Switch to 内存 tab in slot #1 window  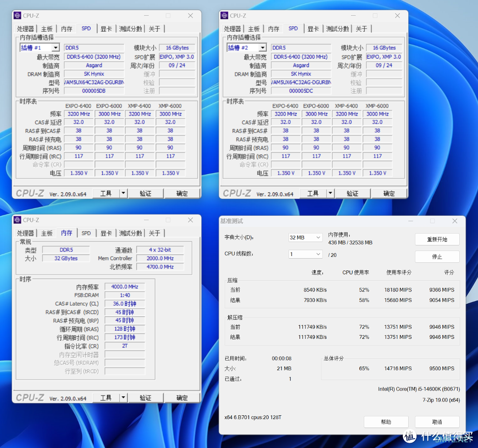point(66,29)
